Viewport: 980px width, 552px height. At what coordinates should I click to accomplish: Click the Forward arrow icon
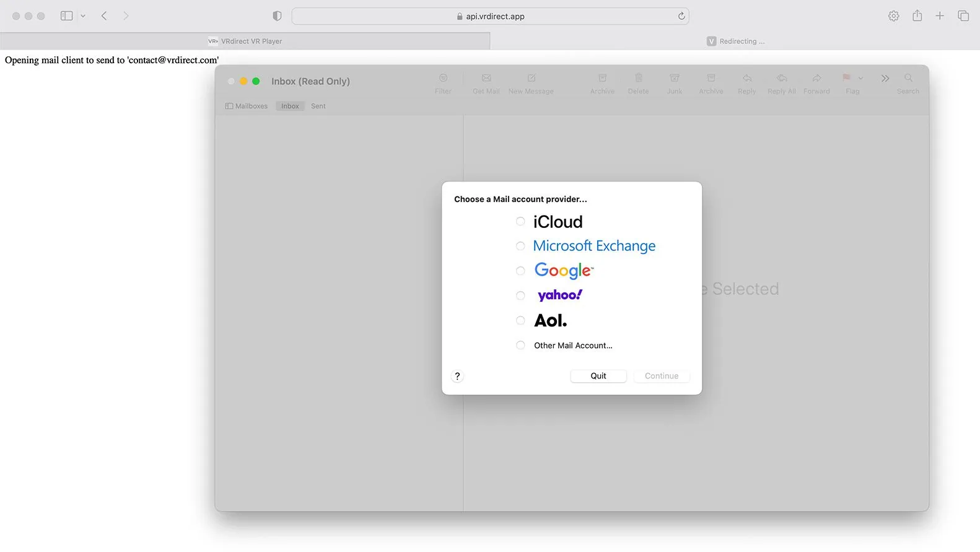tap(816, 78)
